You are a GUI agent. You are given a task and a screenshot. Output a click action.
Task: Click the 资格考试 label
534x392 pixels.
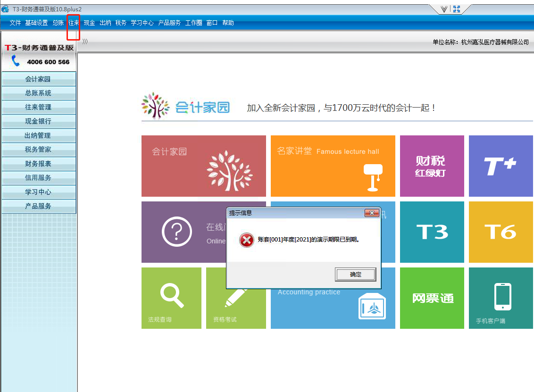click(225, 319)
